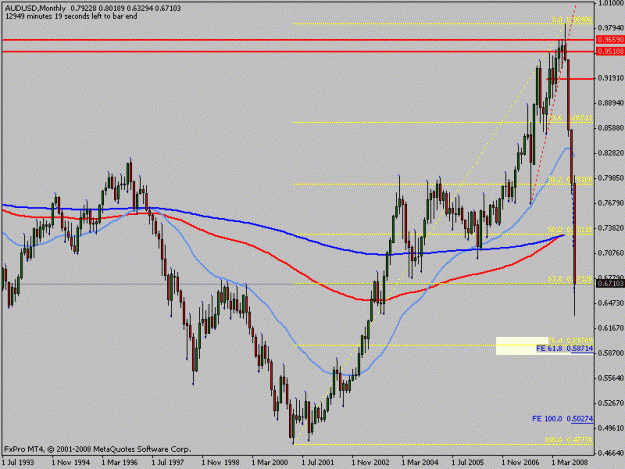Click the '1 Mar 2000' date label
Screen dimensions: 625x469
pos(270,463)
